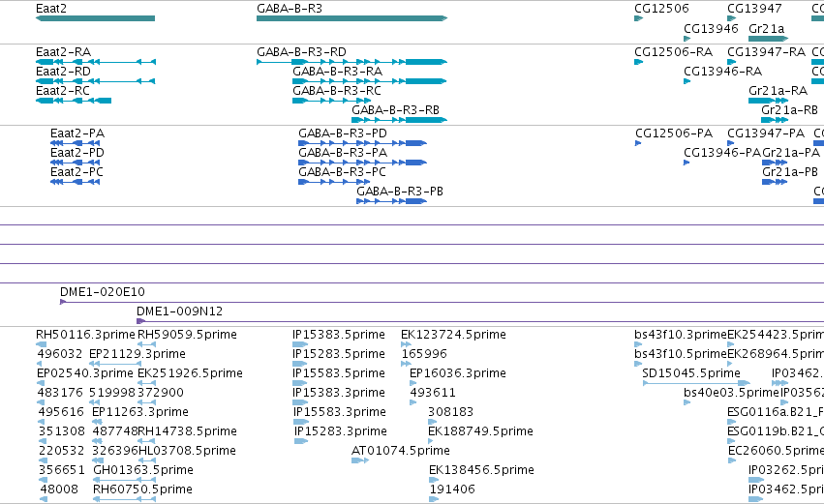Select the Eaat2-PA protein label
The image size is (824, 504).
(77, 133)
